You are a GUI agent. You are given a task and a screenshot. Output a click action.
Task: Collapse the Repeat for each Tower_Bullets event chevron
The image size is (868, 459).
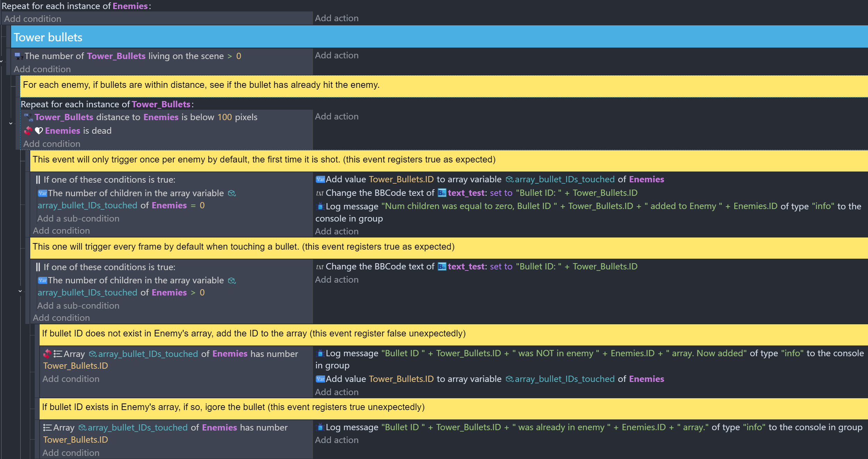click(11, 124)
